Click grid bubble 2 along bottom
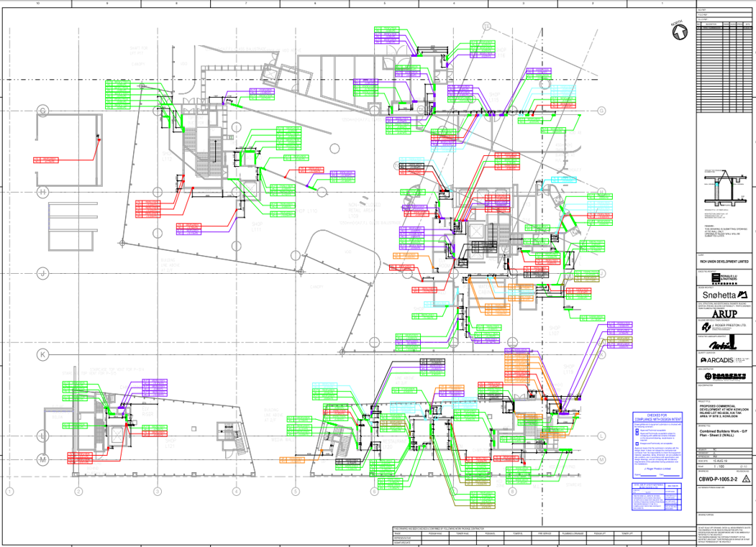The height and width of the screenshot is (547, 756). (78, 492)
